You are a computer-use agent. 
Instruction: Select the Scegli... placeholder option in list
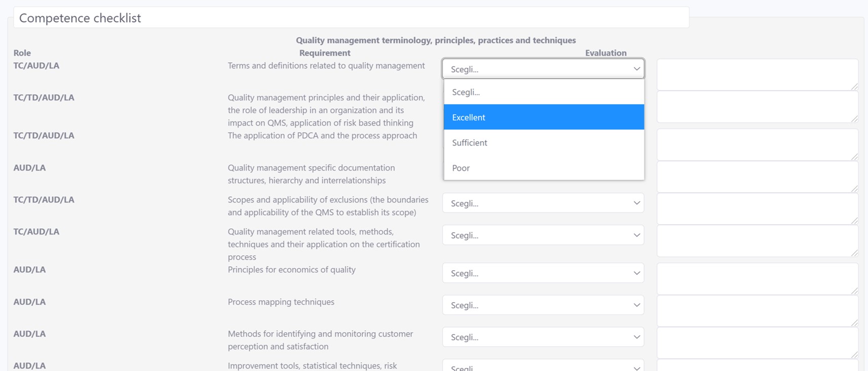coord(544,92)
